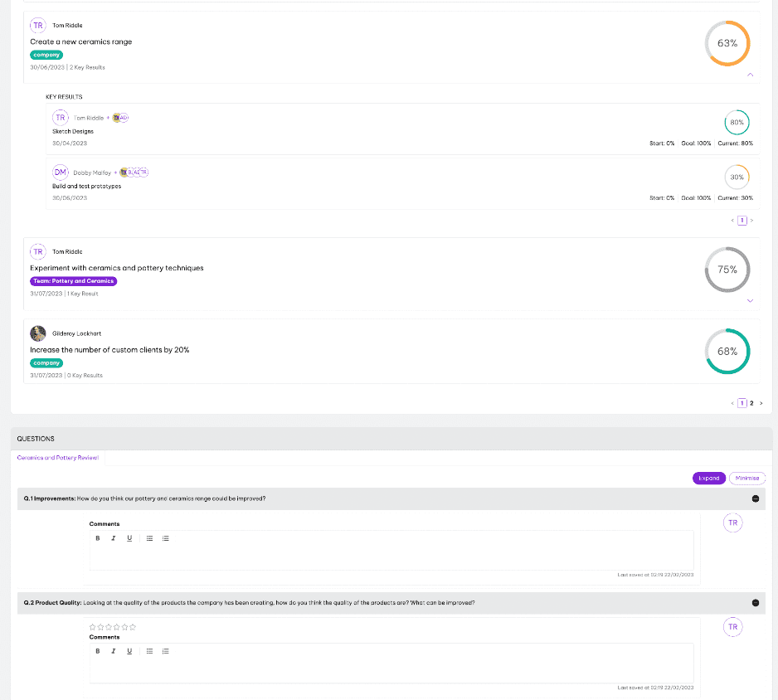Rate product quality with first star
The image size is (778, 700).
[92, 627]
